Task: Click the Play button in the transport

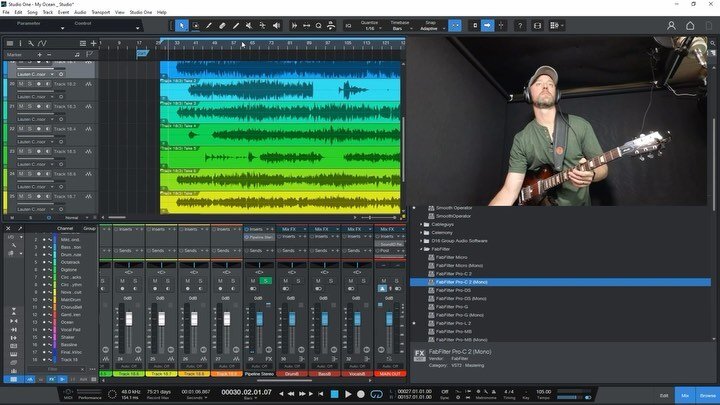Action: point(347,394)
